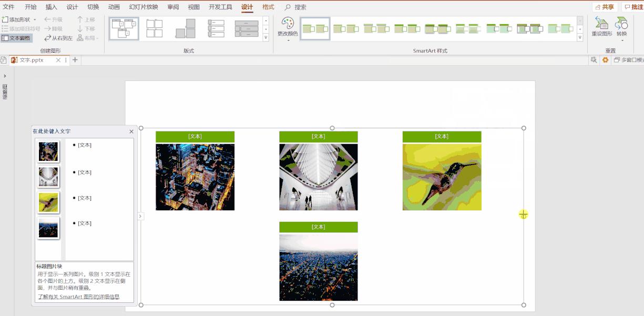Click the white architecture hall picture
The height and width of the screenshot is (316, 644).
318,177
